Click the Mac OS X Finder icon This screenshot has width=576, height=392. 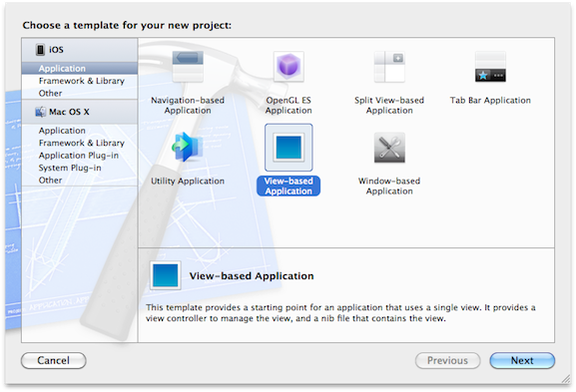coord(40,112)
